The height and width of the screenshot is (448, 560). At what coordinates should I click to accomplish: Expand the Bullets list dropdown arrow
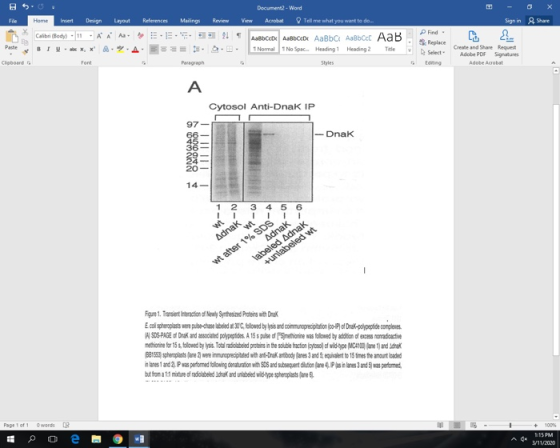(x=161, y=36)
